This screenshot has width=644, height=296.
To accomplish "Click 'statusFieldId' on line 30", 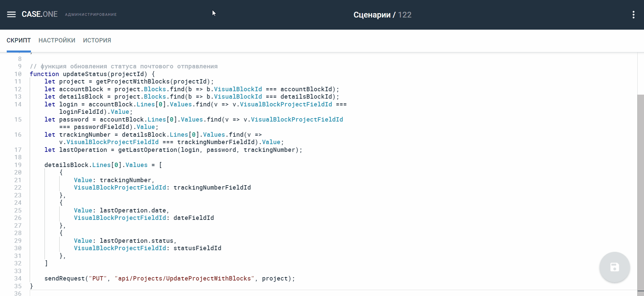I will point(197,248).
